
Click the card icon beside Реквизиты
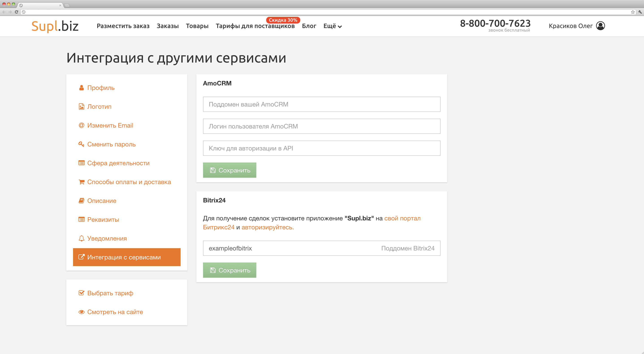[81, 219]
